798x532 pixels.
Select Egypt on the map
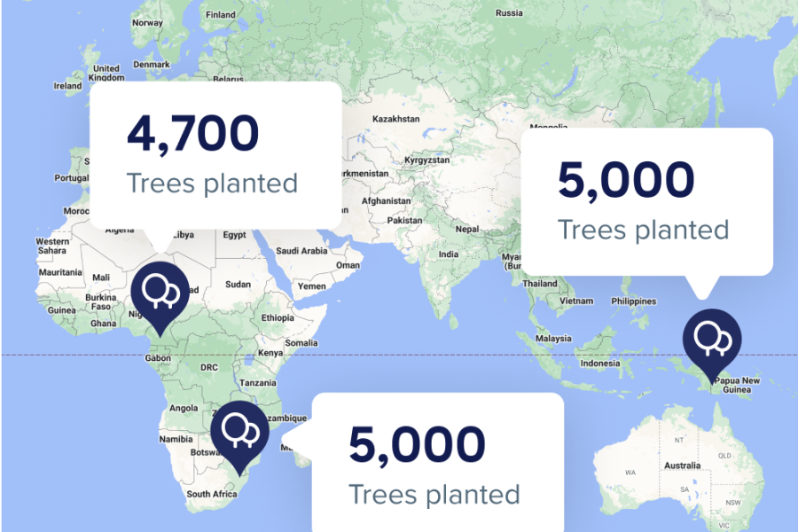[234, 235]
